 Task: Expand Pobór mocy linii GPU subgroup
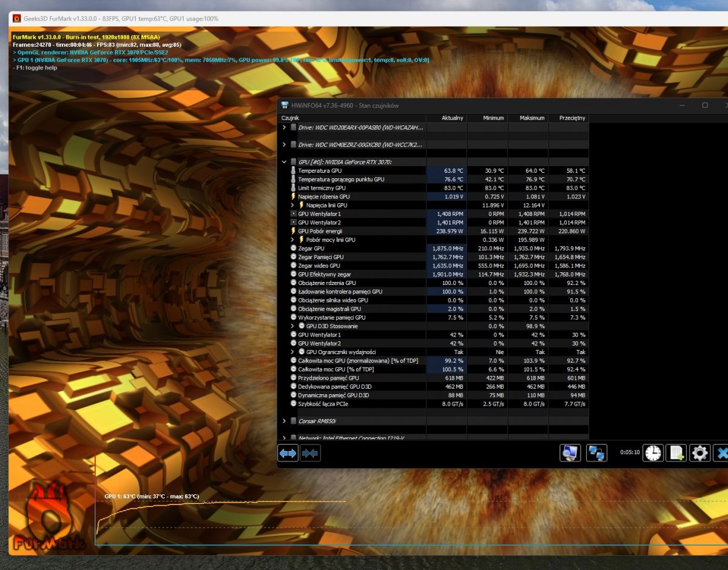pyautogui.click(x=293, y=240)
